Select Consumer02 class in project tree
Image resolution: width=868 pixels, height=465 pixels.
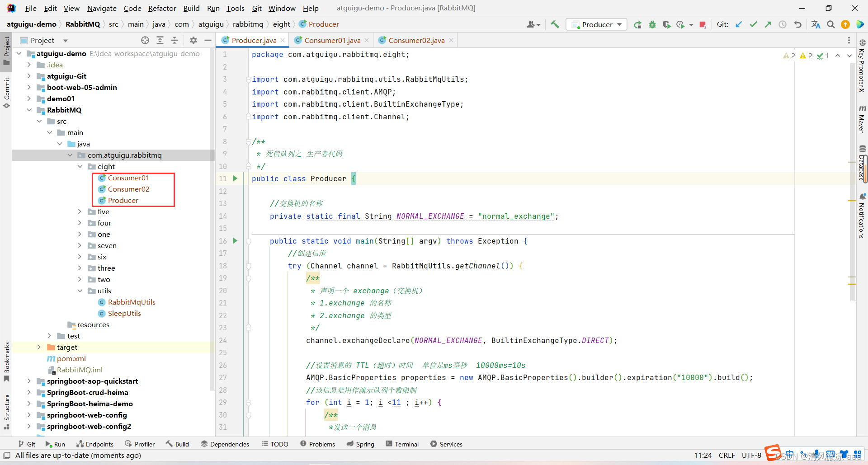tap(128, 189)
